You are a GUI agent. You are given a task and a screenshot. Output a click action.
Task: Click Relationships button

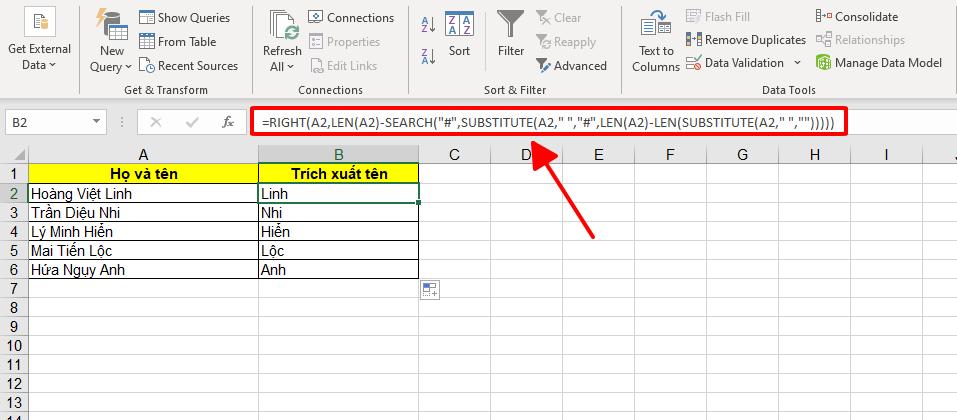tap(861, 40)
